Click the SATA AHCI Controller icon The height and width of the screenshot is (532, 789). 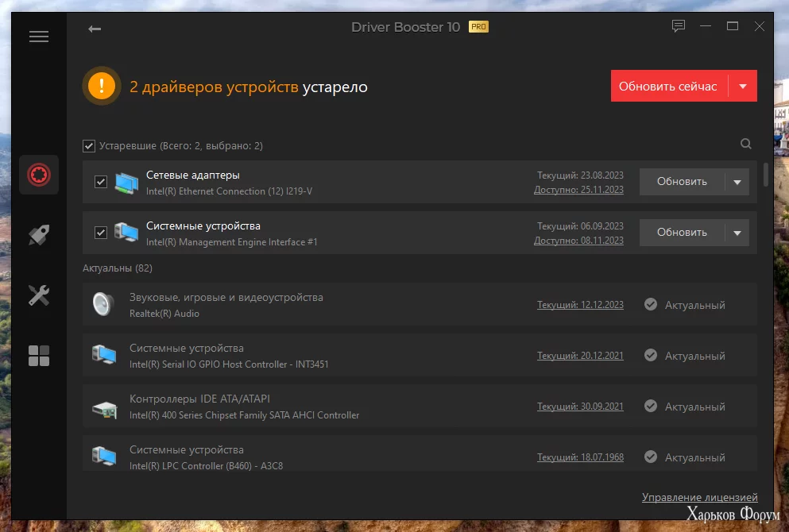(x=105, y=410)
